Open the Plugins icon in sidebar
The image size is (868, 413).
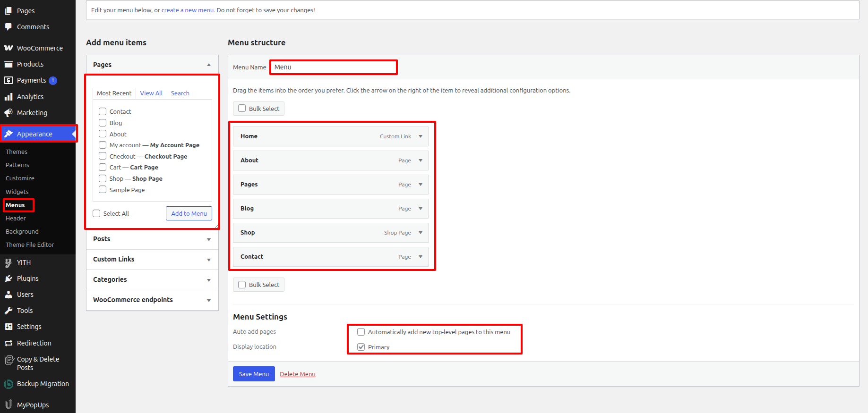tap(9, 278)
